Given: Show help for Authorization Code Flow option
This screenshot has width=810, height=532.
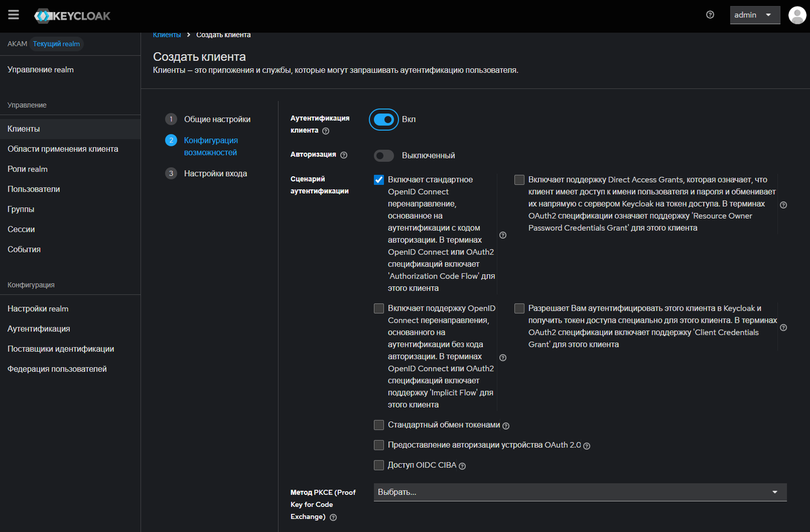Looking at the screenshot, I should click(503, 235).
